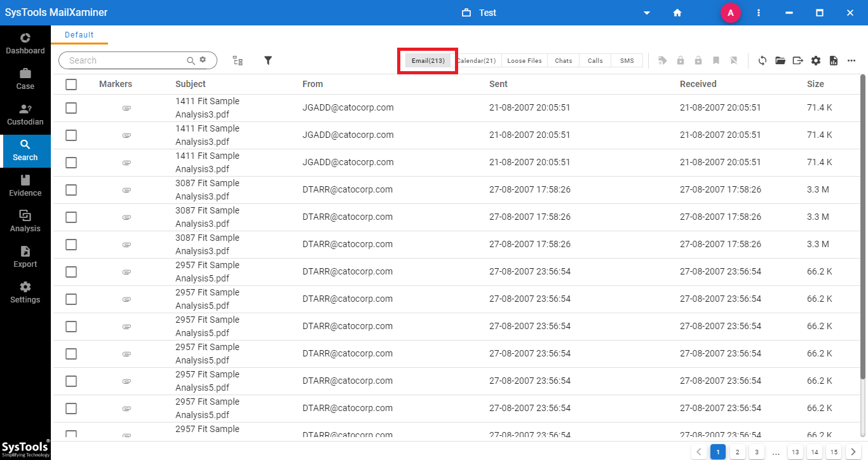Click the vertical scrollbar of the results list
Image resolution: width=868 pixels, height=460 pixels.
coord(863,227)
